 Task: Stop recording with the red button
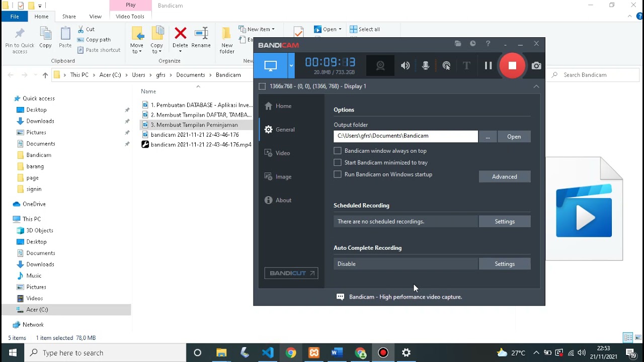coord(512,66)
